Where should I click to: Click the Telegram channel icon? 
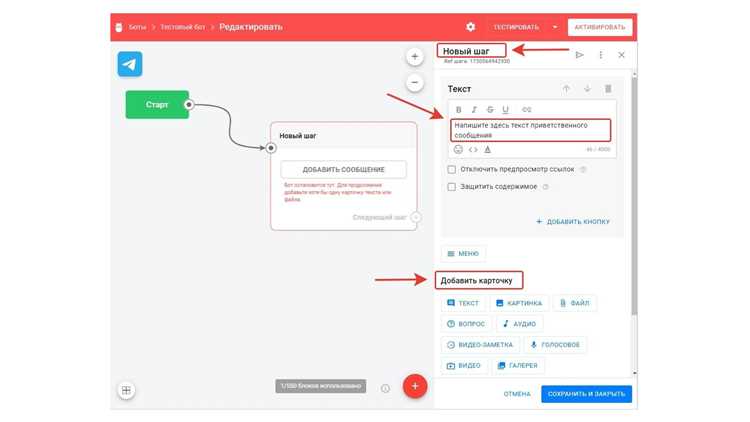(x=130, y=64)
